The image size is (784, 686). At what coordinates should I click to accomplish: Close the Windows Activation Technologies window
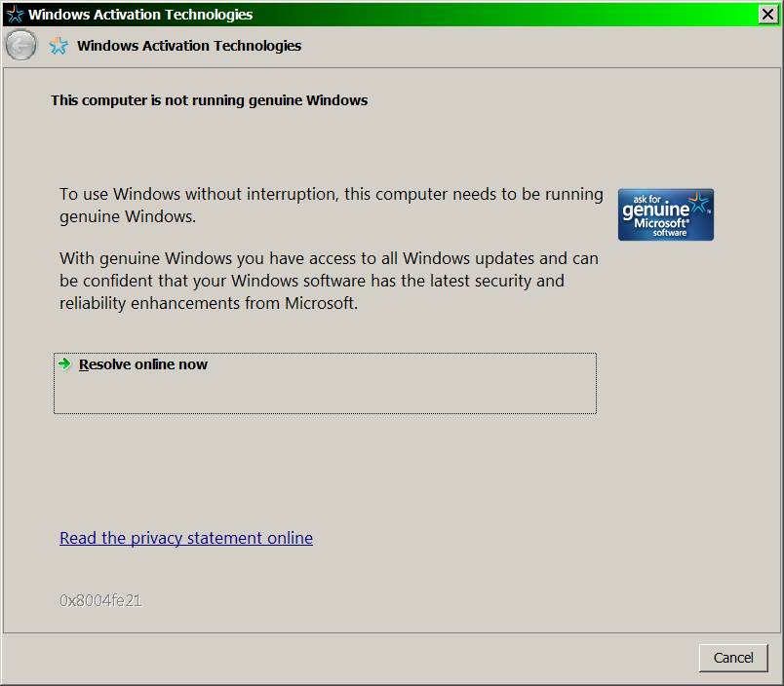point(768,14)
